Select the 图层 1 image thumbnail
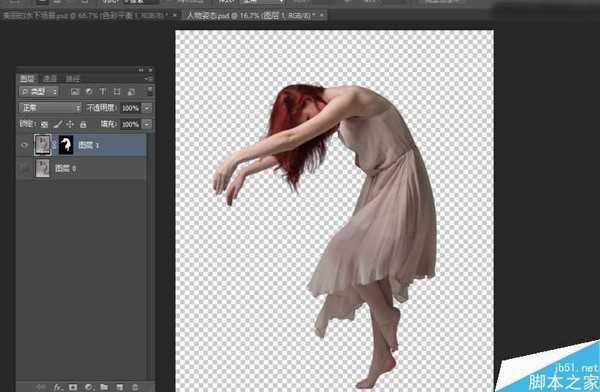600x392 pixels. 42,145
